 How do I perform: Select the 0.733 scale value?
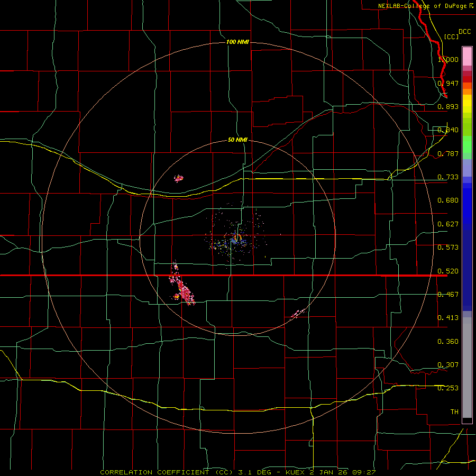448,177
